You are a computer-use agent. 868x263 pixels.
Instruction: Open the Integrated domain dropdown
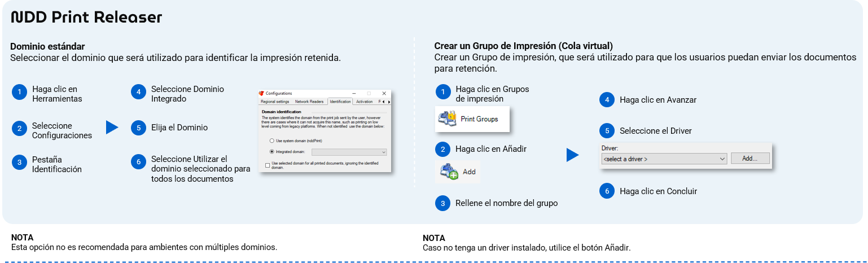pos(349,152)
